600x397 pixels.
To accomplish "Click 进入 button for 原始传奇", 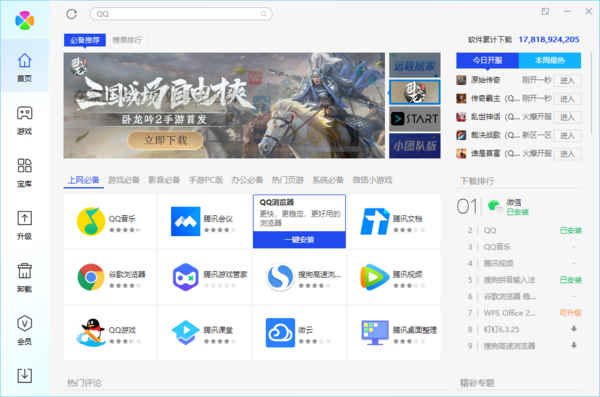I will [567, 80].
